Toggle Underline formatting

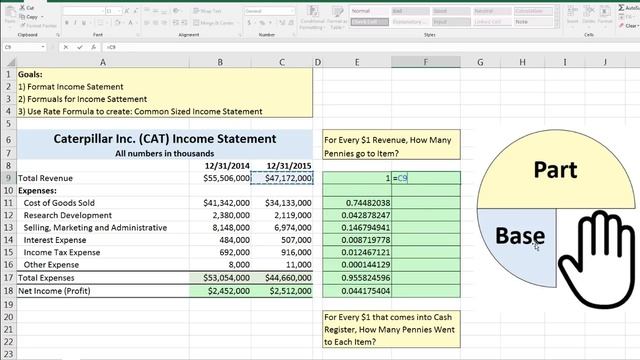pyautogui.click(x=84, y=23)
